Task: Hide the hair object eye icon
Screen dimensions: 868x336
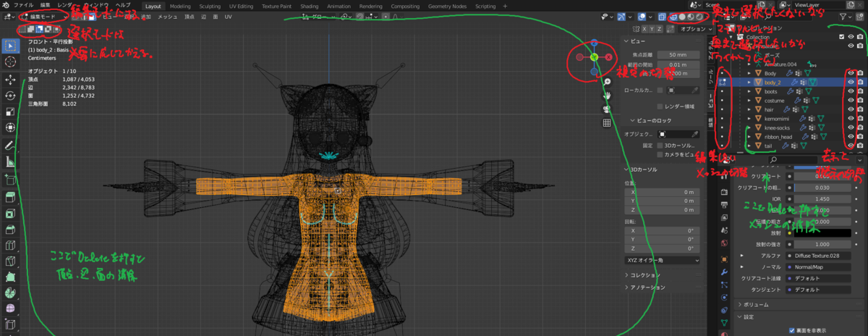Action: coord(851,109)
